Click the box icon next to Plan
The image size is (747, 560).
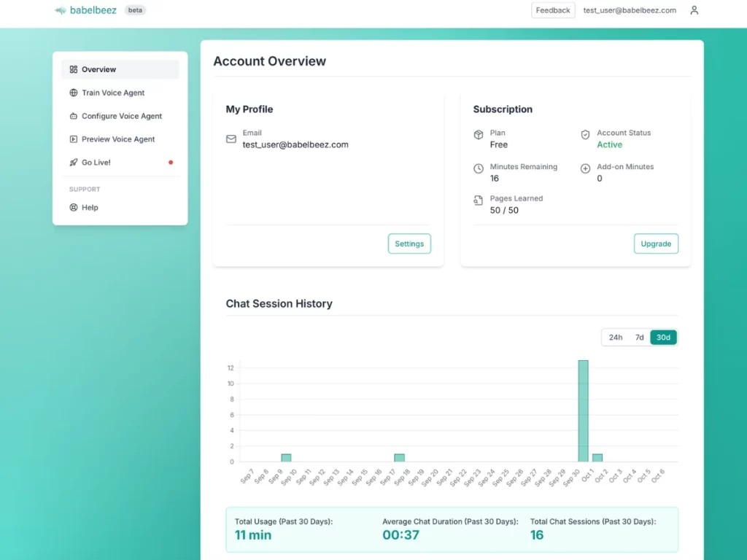tap(479, 135)
